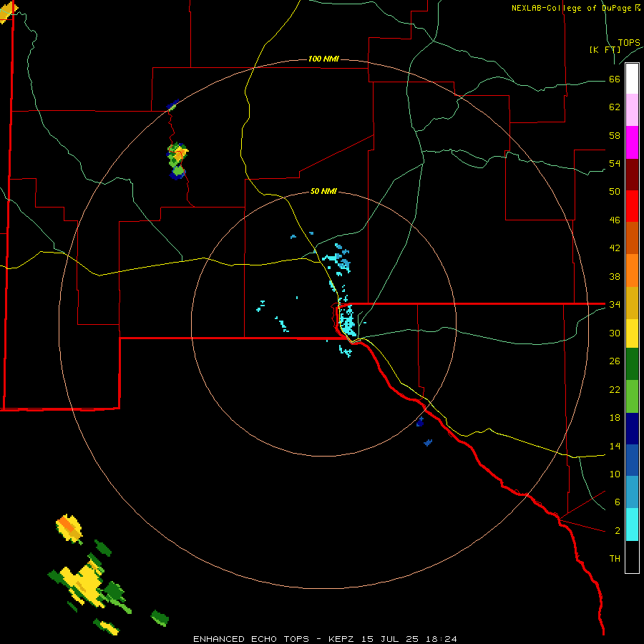Click the '100 NMI' range ring label
Image resolution: width=644 pixels, height=644 pixels.
pos(323,59)
